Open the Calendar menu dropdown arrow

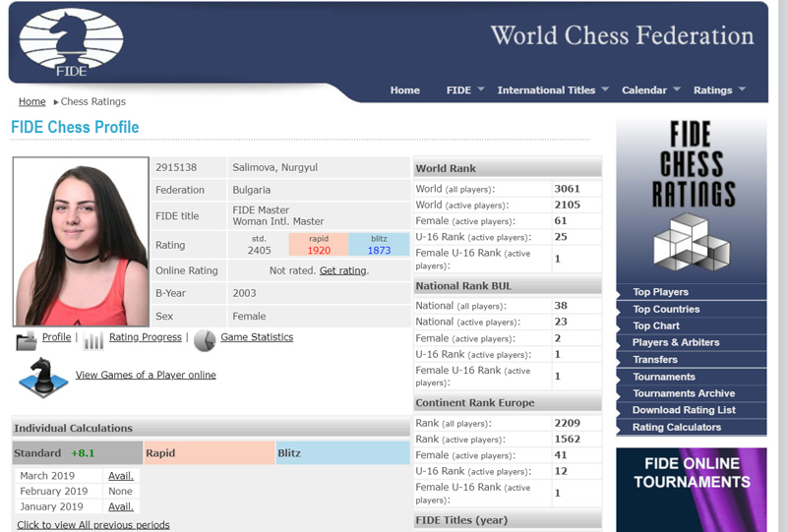pos(677,89)
